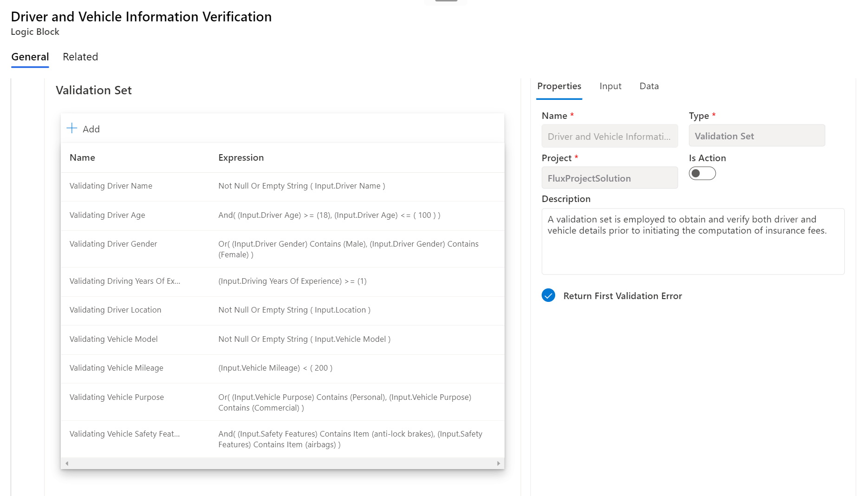Switch back to the General tab
The width and height of the screenshot is (868, 496).
30,57
